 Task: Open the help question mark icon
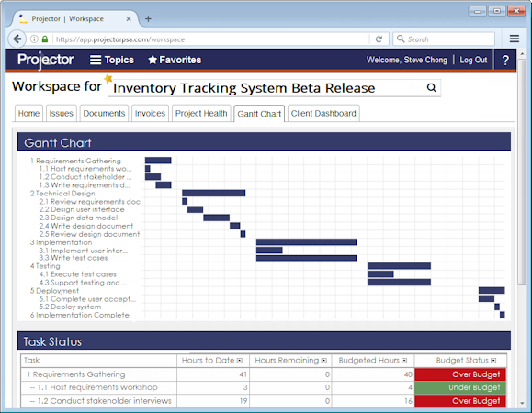[505, 60]
